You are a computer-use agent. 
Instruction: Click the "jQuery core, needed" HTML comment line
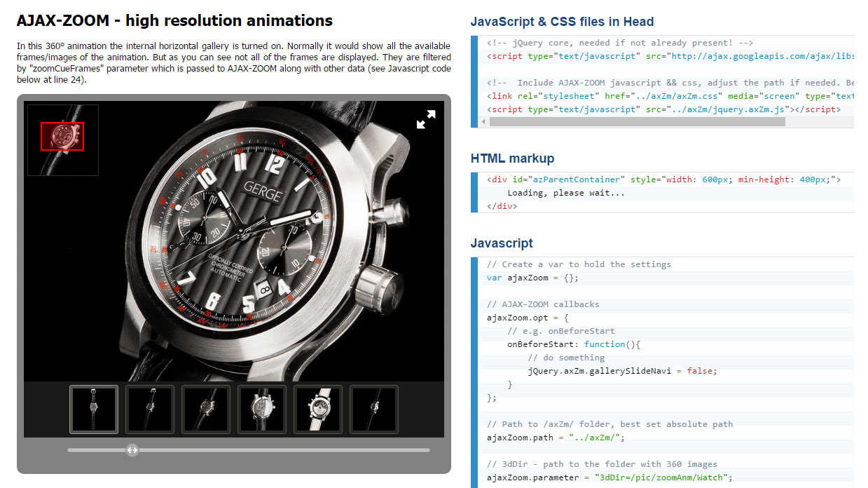620,43
